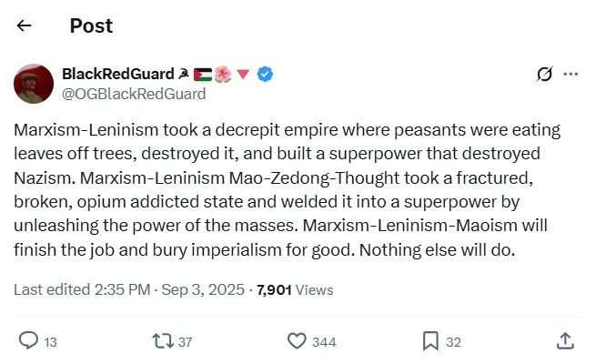Click the Palestinian flag emoji in name
596x364 pixels.
[x=202, y=74]
